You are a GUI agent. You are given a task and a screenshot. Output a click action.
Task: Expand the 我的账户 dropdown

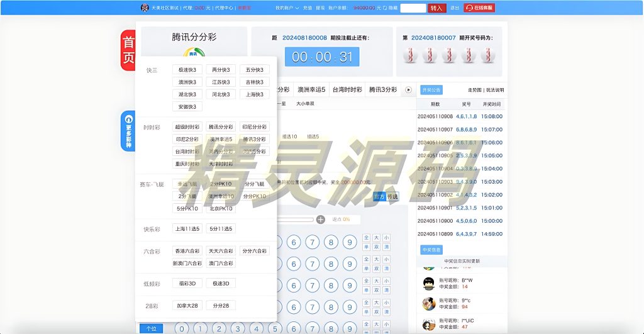click(x=287, y=8)
